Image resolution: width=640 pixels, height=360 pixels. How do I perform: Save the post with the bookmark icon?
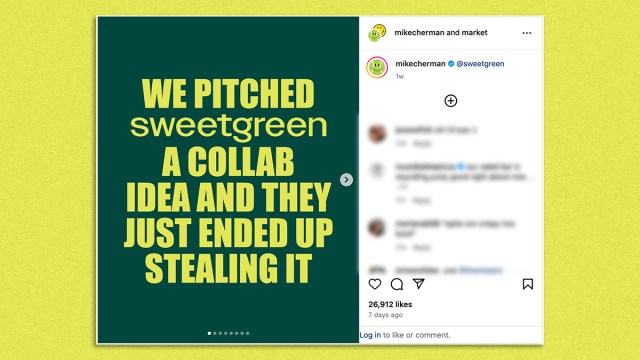[528, 284]
